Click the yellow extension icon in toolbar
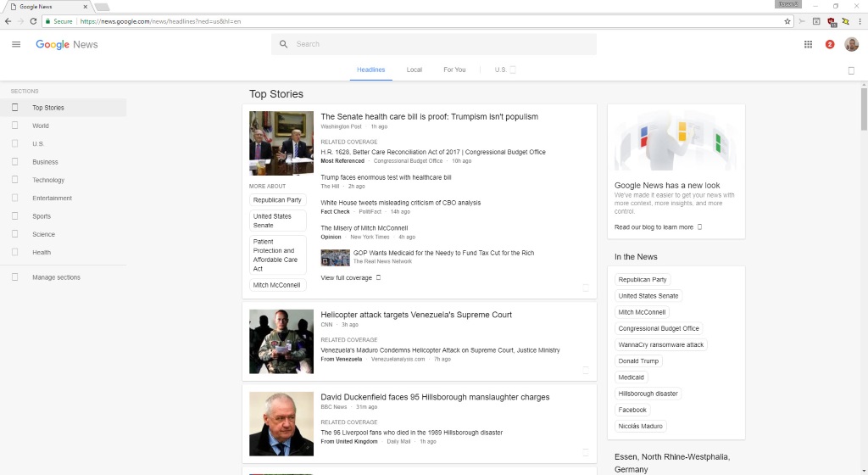 845,21
